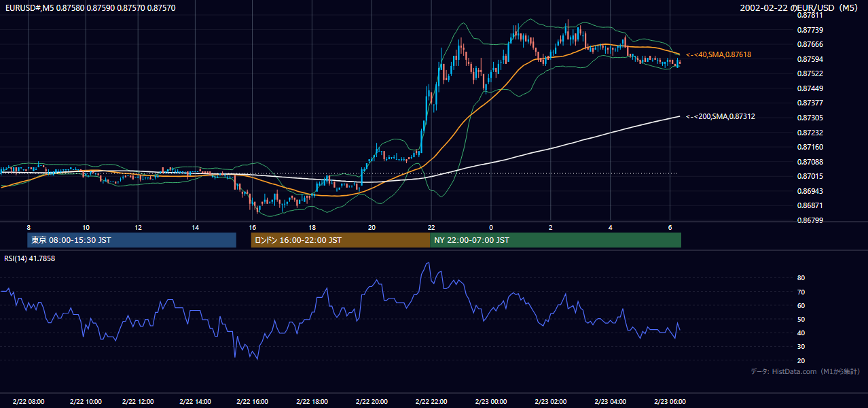The width and height of the screenshot is (868, 408).
Task: Click price level 0.87449 on the axis
Action: point(810,88)
